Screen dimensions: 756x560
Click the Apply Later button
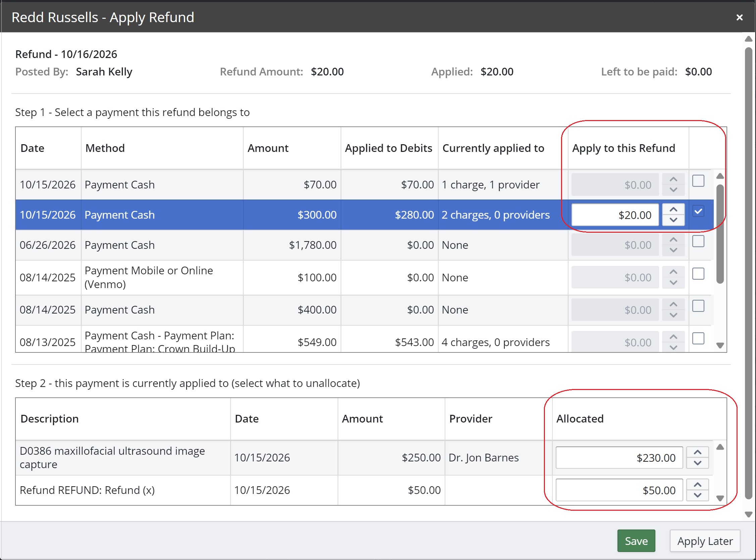coord(705,541)
